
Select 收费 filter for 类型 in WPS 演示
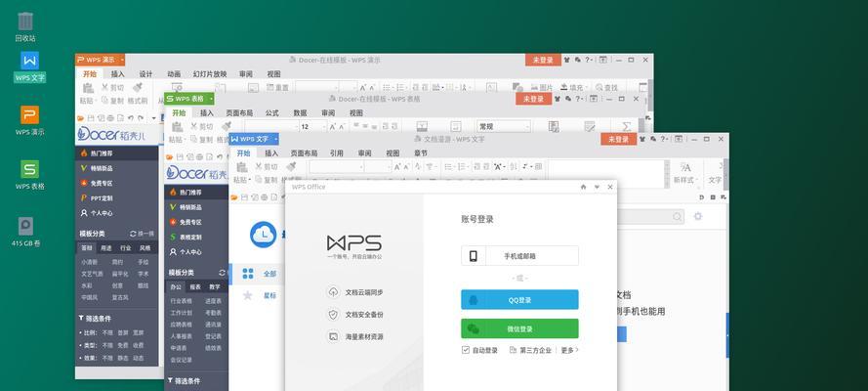(x=138, y=346)
